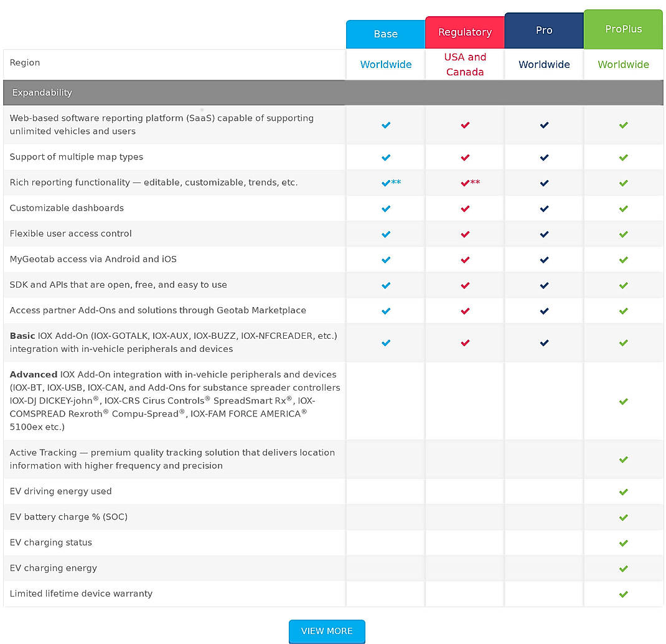Viewport: 666px width, 644px height.
Task: Click the Regulatory checkmark for Geotab Marketplace access
Action: click(x=464, y=310)
